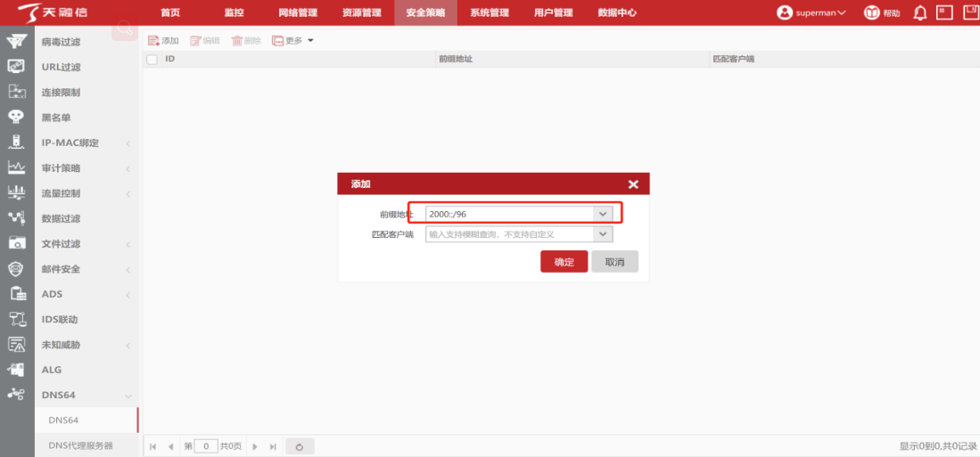Click the 帮助 help icon
Screen dimensions: 980x457
(871, 13)
